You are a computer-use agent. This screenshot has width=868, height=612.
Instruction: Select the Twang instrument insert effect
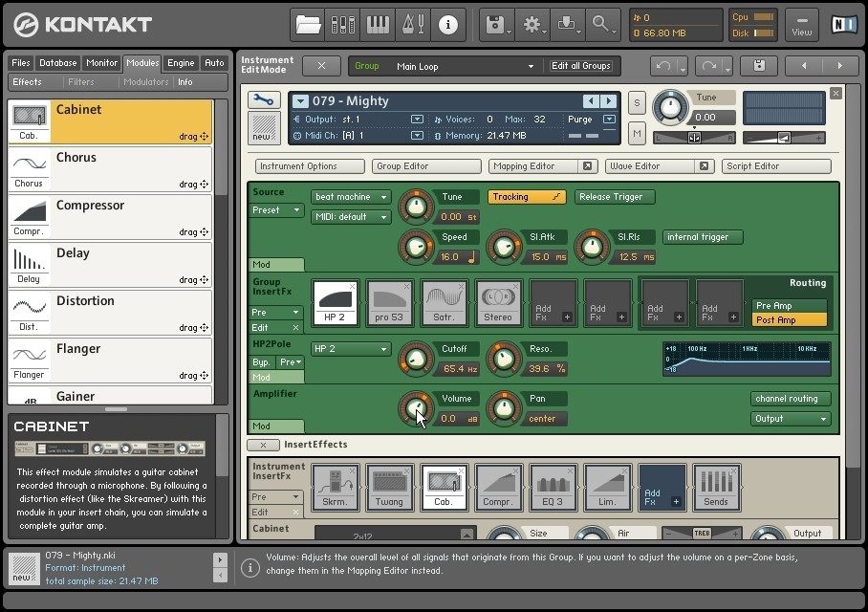pyautogui.click(x=389, y=488)
